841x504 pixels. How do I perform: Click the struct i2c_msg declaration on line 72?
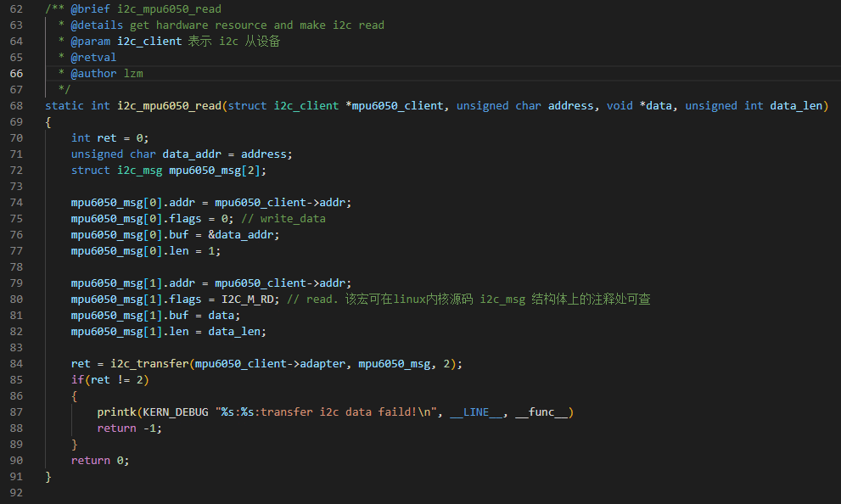pyautogui.click(x=168, y=170)
